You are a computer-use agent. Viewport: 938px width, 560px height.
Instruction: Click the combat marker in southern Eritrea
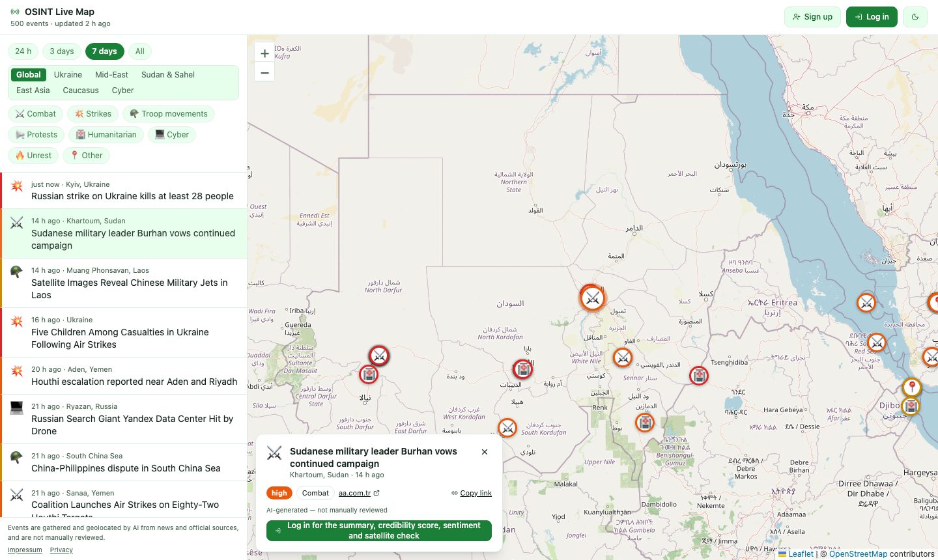tap(877, 342)
